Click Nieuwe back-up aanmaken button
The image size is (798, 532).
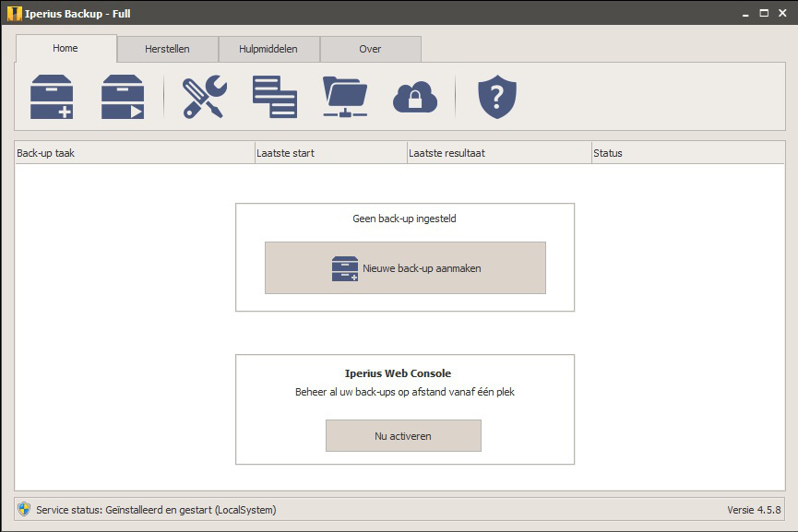click(405, 268)
